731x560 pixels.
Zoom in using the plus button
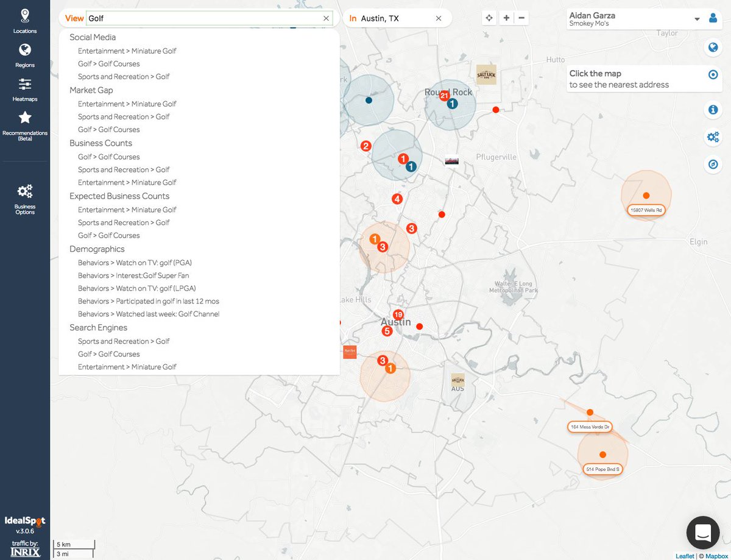pyautogui.click(x=506, y=18)
